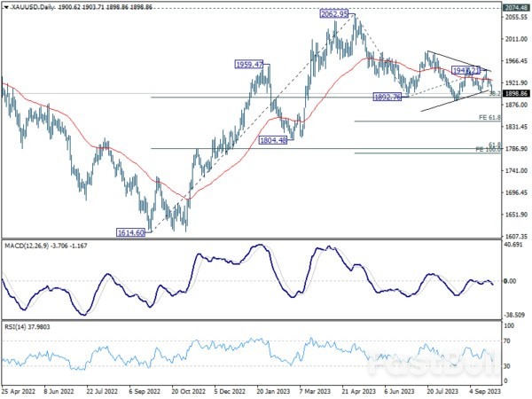Click the 100 level on RSI scale
The width and height of the screenshot is (532, 399).
coord(509,325)
